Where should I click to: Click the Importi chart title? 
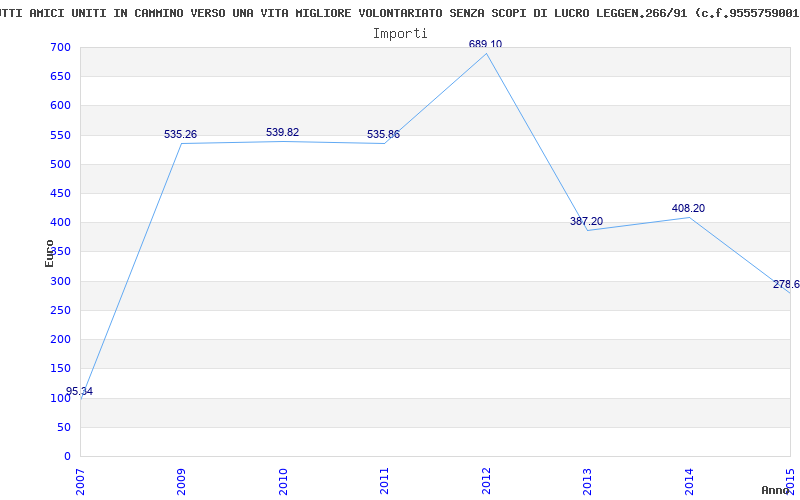point(400,34)
